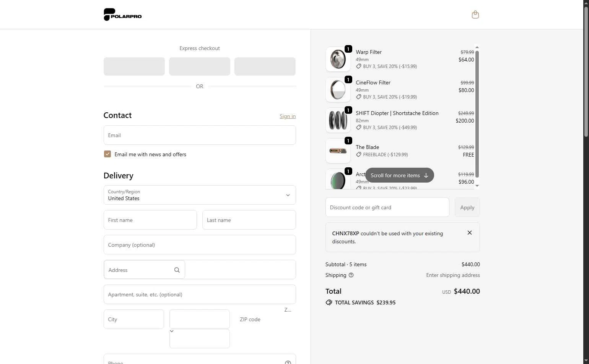Click the order list scroll-down arrow
Viewport: 589px width, 364px height.
[477, 186]
